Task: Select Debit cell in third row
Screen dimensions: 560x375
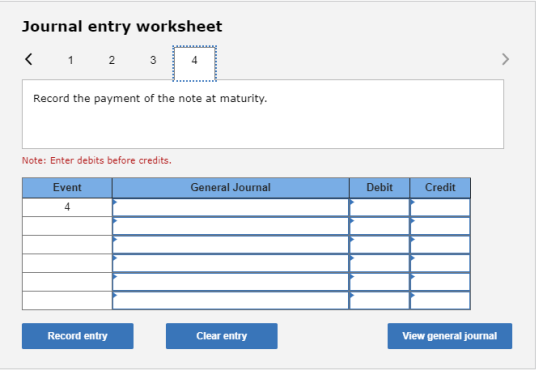Action: [x=379, y=245]
